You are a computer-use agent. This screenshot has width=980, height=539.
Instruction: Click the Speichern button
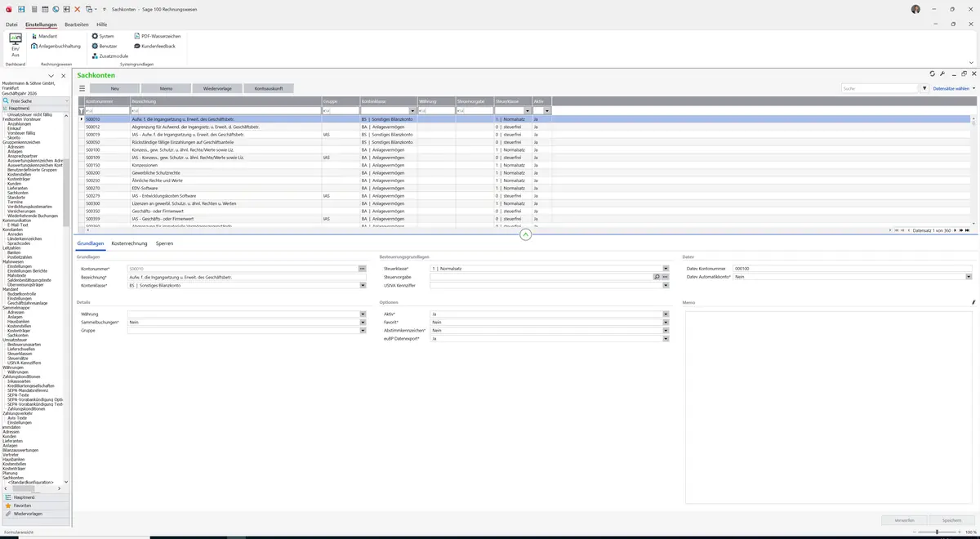tap(951, 519)
